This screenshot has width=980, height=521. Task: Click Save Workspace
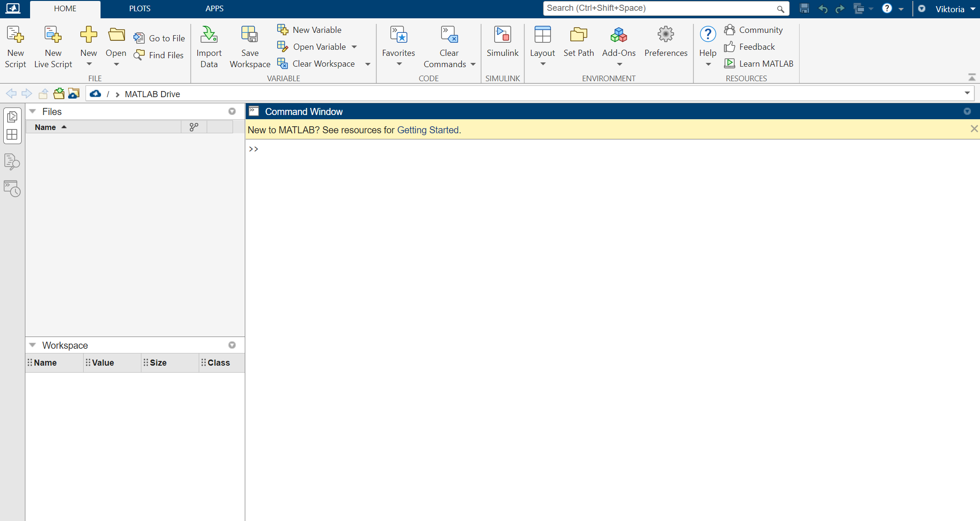tap(250, 47)
